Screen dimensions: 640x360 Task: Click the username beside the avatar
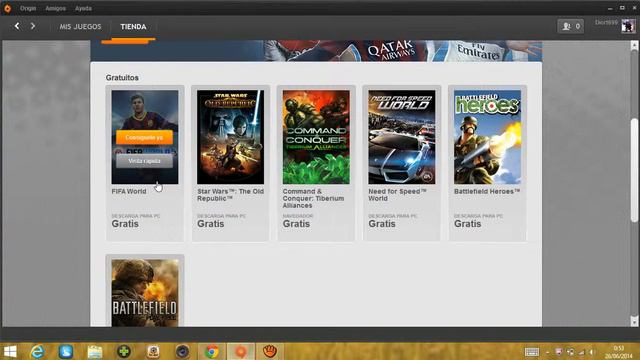point(606,22)
